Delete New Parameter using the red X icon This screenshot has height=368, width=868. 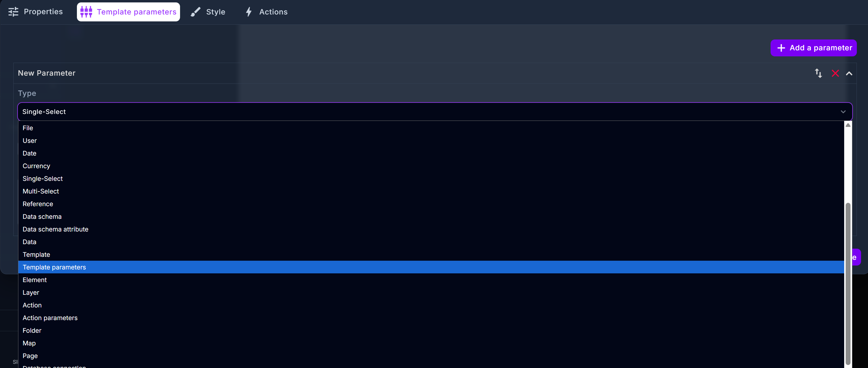(835, 73)
